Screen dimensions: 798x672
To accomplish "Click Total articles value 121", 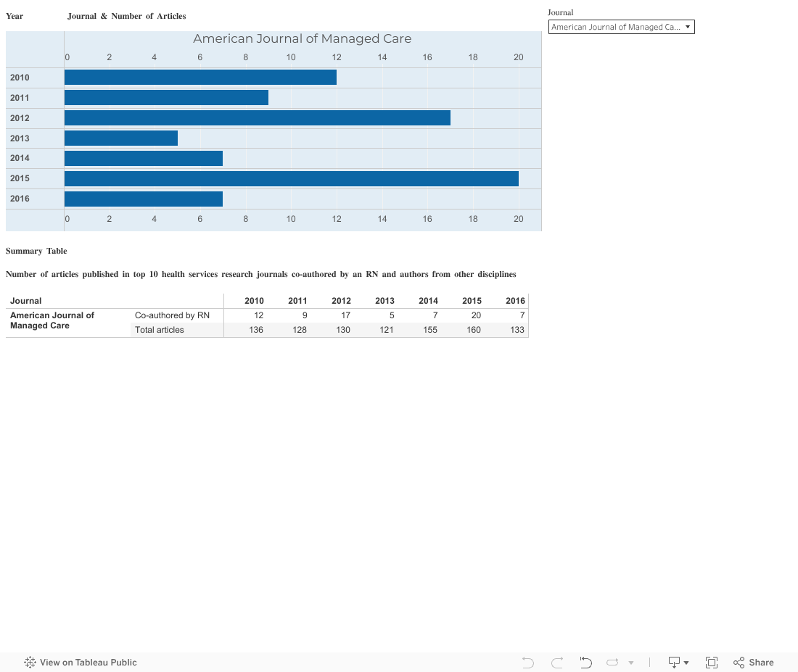I will click(x=386, y=330).
